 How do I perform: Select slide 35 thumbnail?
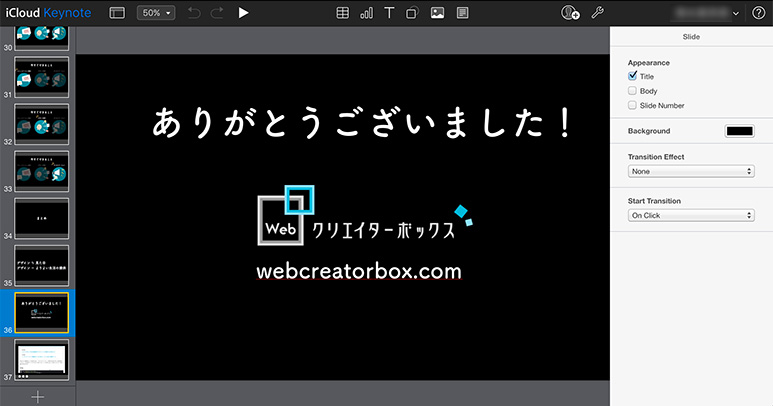click(41, 266)
